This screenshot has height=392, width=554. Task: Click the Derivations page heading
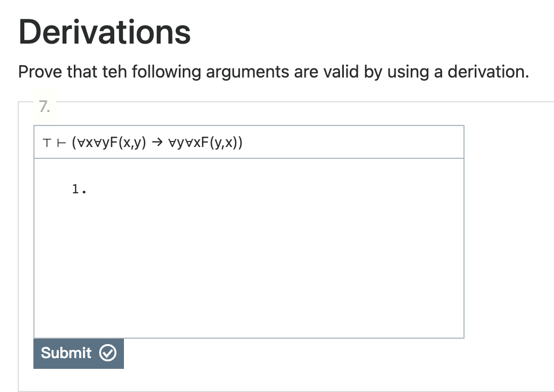click(103, 32)
